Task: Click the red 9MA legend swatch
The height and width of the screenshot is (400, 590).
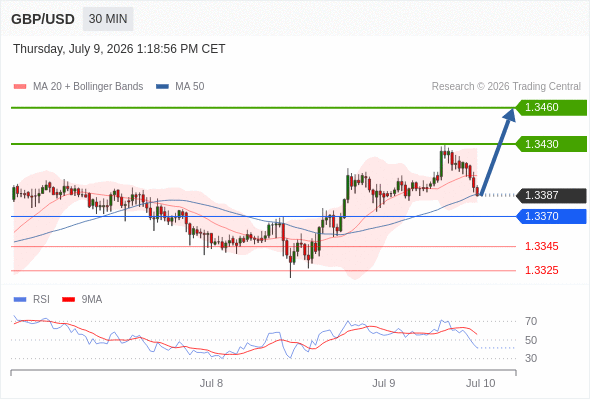Action: pos(68,300)
